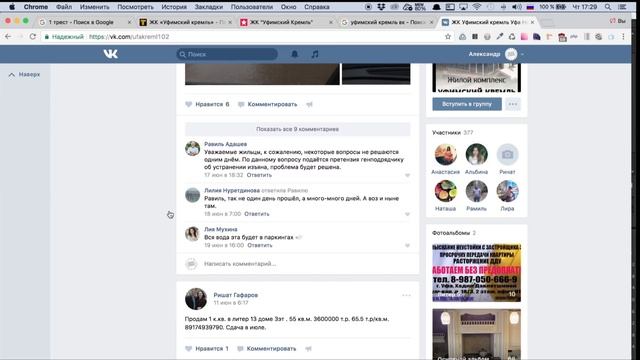Click Wi-Fi icon in menu bar
The height and width of the screenshot is (360, 640).
(476, 7)
